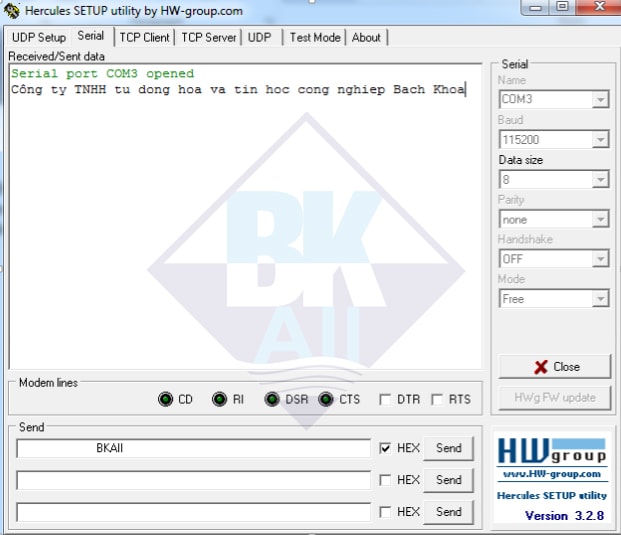Click the HW group logo
This screenshot has width=621, height=535.
[552, 451]
